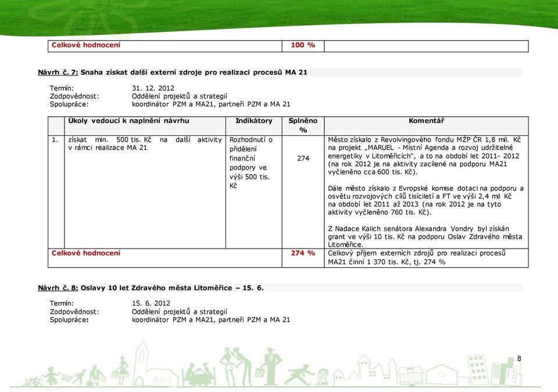Click the comment paragraph starting 'Město získalo z Revolvingového fondu'
Viewport: 558px width, 392px height.
click(424, 156)
